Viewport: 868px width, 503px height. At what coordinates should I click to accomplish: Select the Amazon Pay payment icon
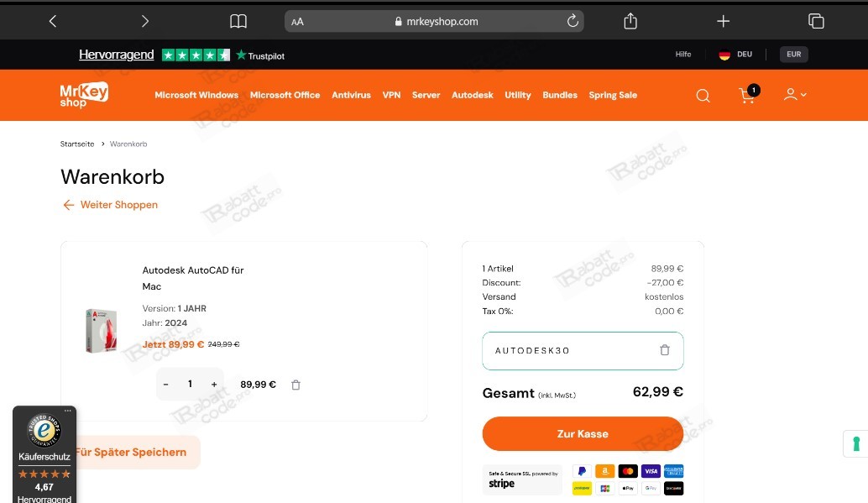point(604,471)
